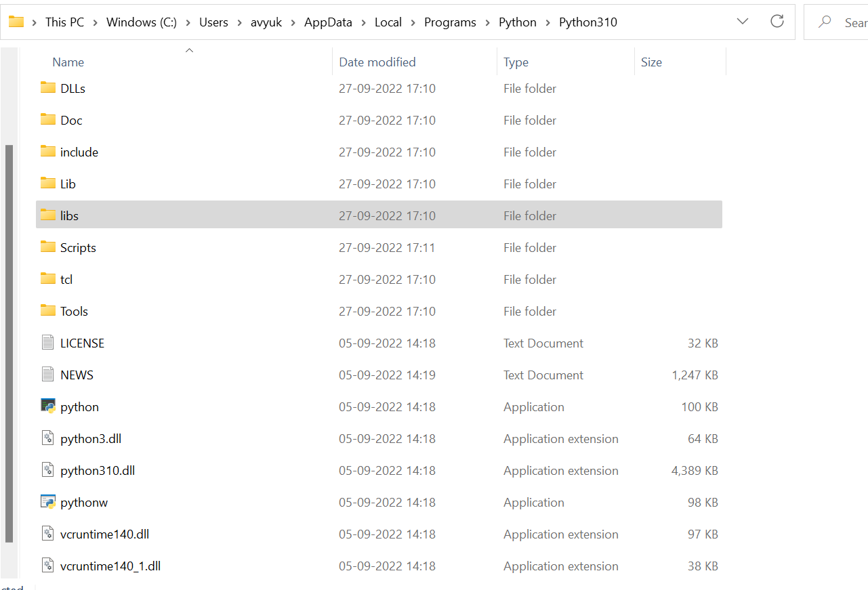868x590 pixels.
Task: Select the Doc folder icon
Action: click(x=47, y=120)
